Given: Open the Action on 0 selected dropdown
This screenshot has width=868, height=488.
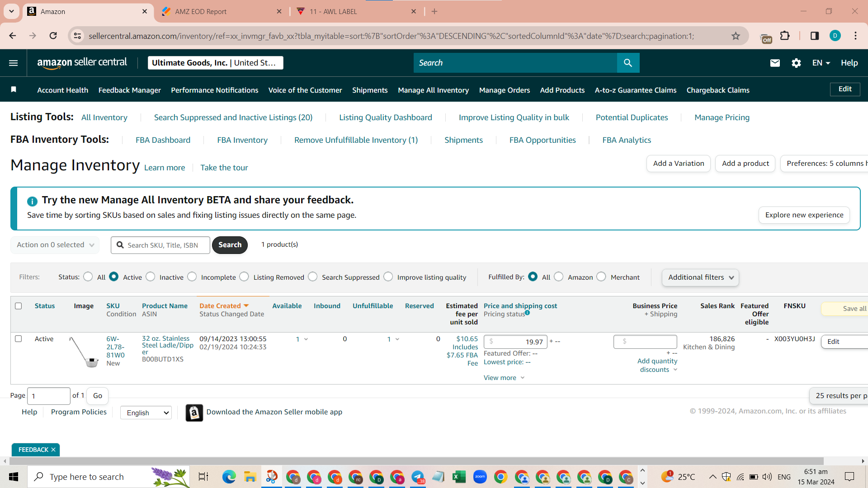Looking at the screenshot, I should (x=55, y=245).
